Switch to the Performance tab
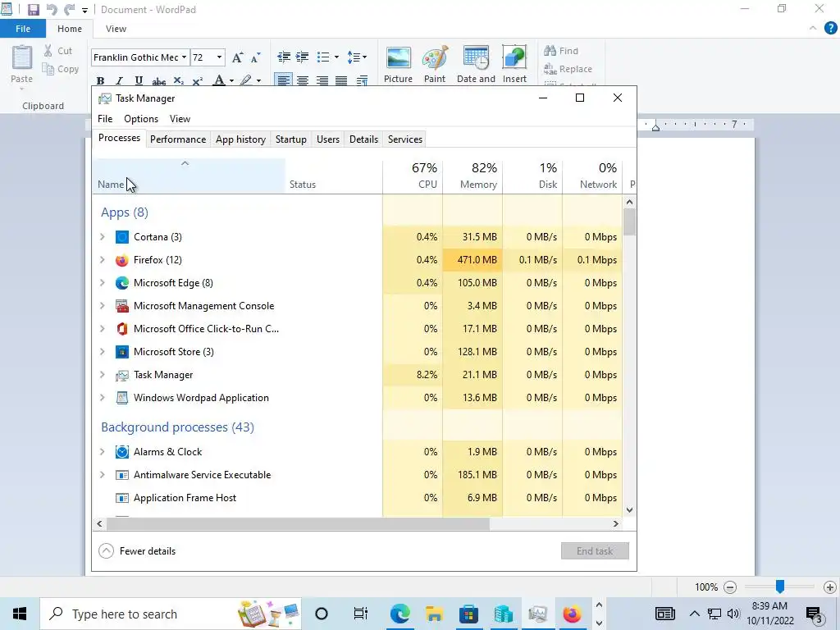The height and width of the screenshot is (630, 840). click(178, 139)
